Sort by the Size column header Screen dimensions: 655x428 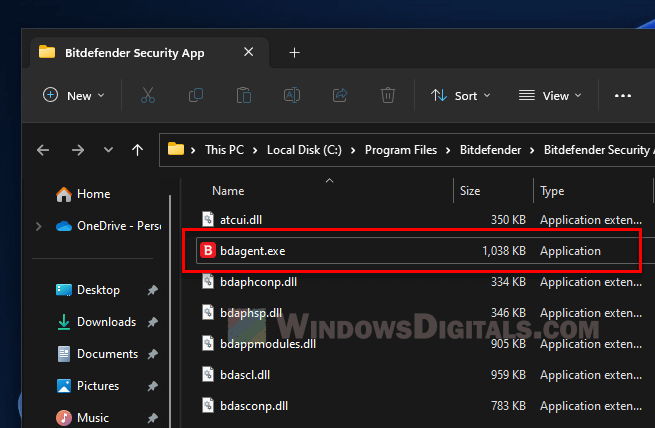[470, 191]
